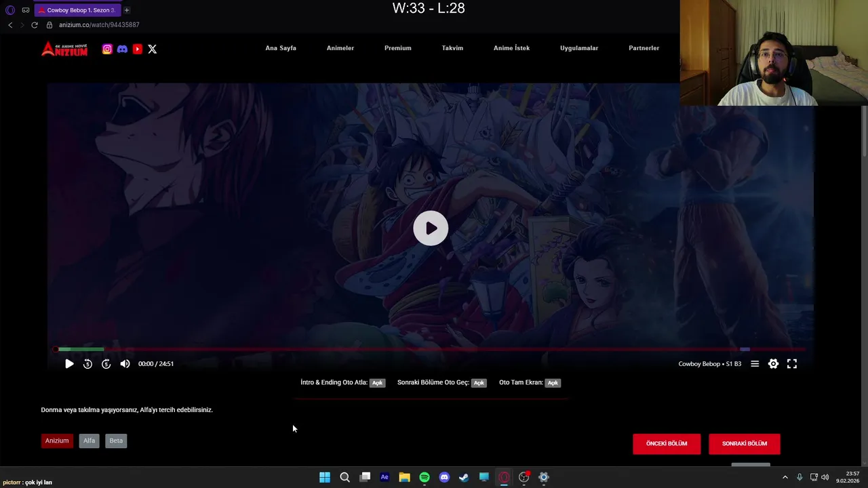Image resolution: width=868 pixels, height=488 pixels.
Task: Start playback with the large center play button
Action: (431, 228)
